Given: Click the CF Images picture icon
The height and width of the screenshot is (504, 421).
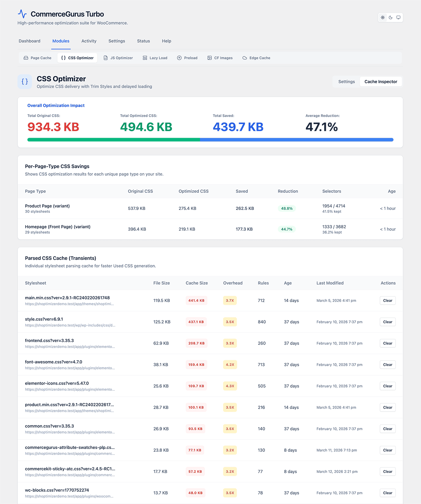Looking at the screenshot, I should [x=209, y=58].
